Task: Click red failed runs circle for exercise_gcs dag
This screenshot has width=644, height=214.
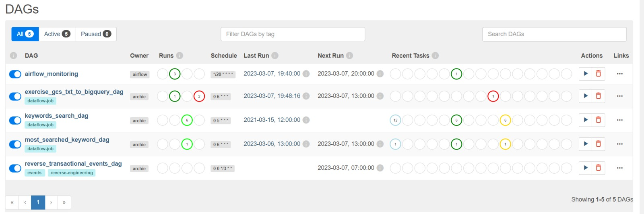Action: pyautogui.click(x=199, y=96)
